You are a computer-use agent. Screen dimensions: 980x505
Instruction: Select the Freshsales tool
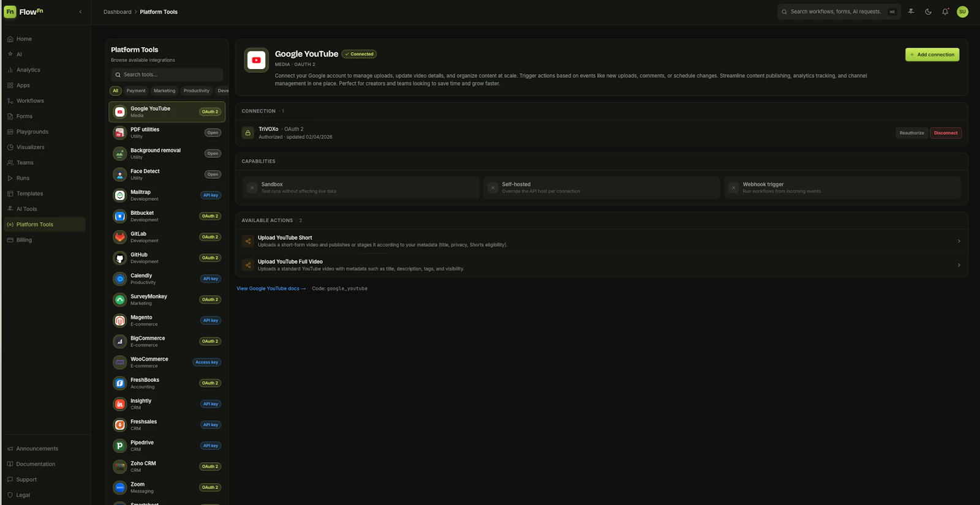point(167,425)
